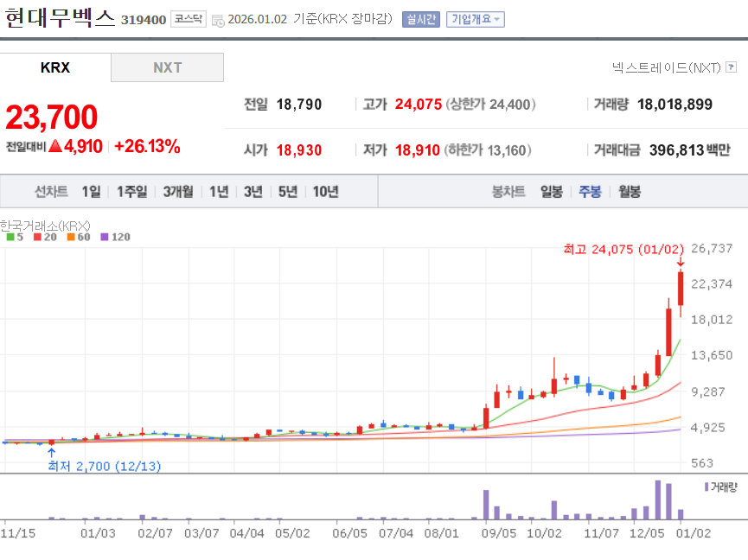Click the current price 23,700
748x560 pixels.
(x=52, y=117)
